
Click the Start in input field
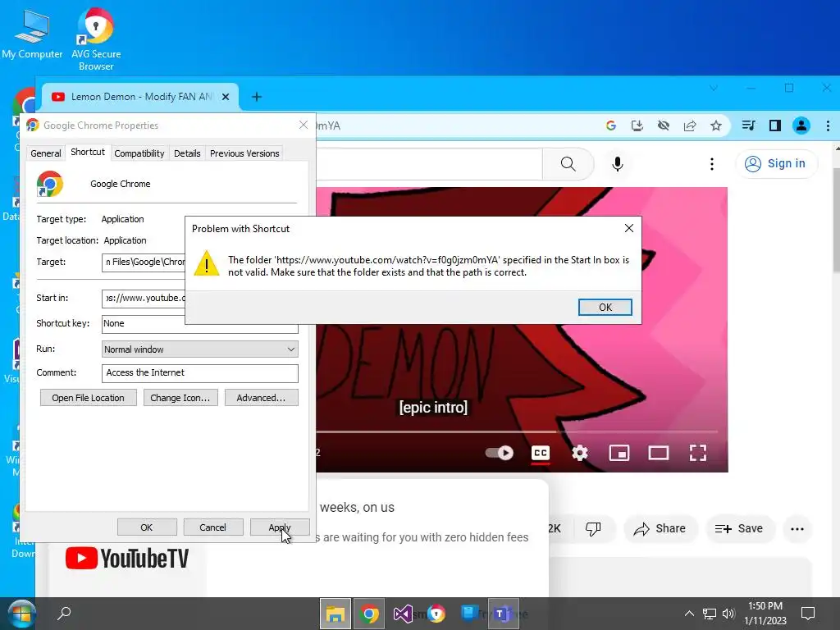tap(144, 298)
